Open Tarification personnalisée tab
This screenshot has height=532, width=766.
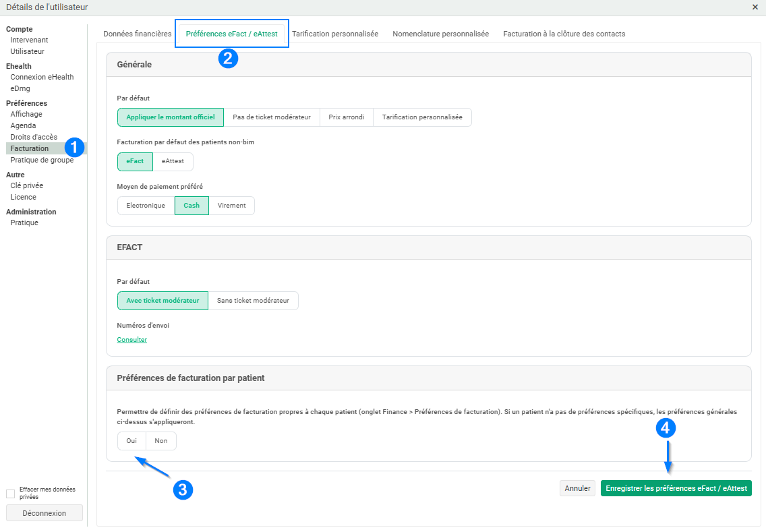[x=335, y=34]
